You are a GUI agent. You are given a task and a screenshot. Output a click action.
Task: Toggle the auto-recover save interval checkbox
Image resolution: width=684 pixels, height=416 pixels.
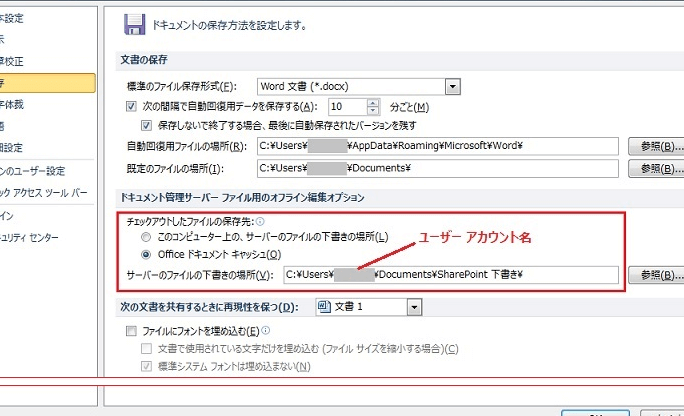[131, 107]
